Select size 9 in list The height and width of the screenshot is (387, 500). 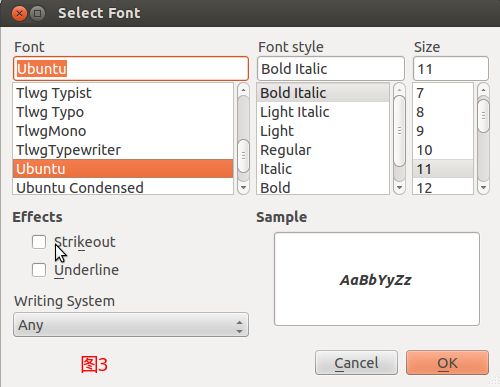click(443, 131)
